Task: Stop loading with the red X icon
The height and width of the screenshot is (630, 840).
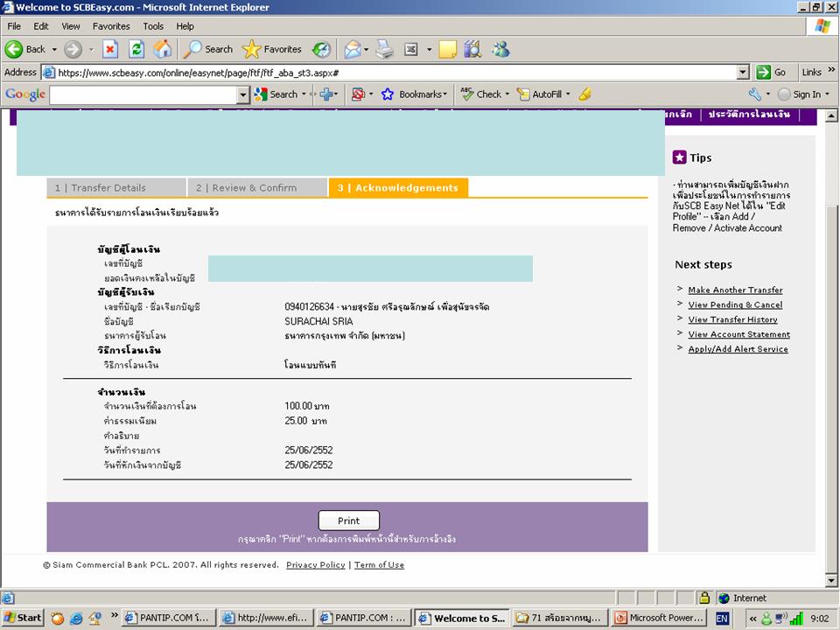Action: click(x=110, y=49)
